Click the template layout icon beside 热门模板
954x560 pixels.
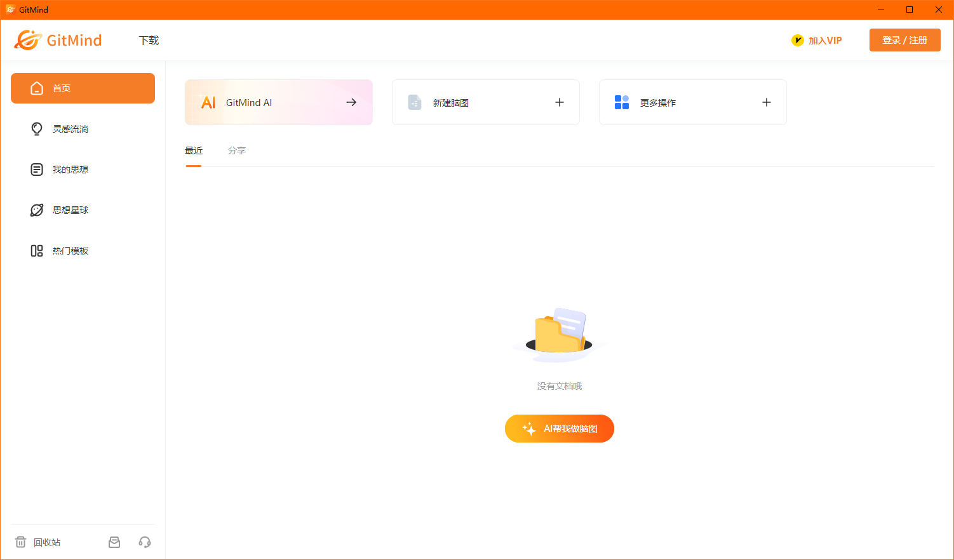pyautogui.click(x=37, y=251)
